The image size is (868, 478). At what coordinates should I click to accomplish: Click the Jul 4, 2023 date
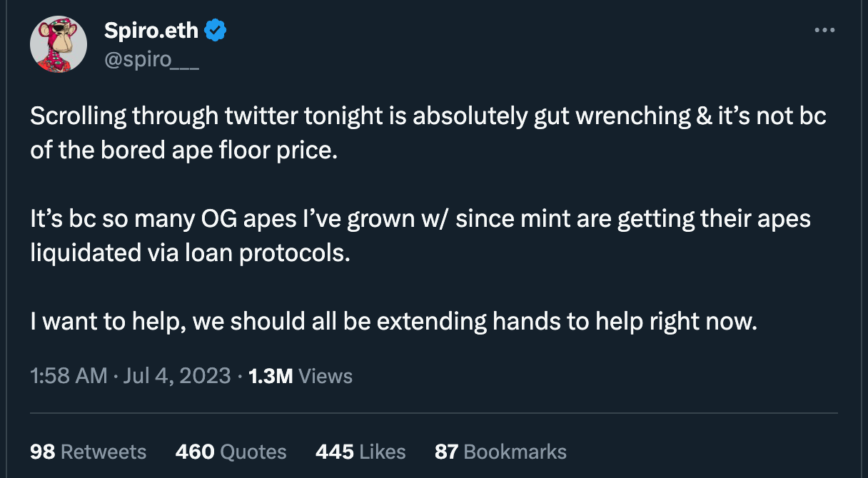point(176,376)
